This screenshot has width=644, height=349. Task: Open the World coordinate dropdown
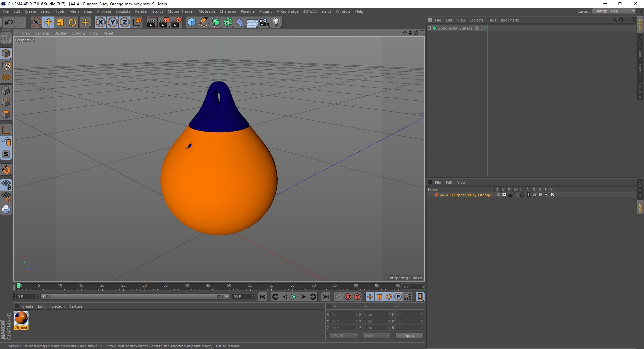[344, 335]
